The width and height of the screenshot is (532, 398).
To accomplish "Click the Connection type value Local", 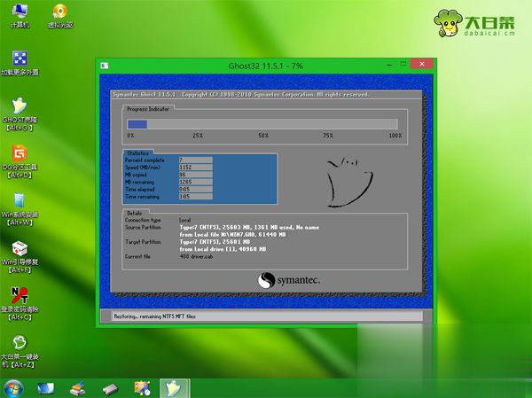I will tap(185, 220).
